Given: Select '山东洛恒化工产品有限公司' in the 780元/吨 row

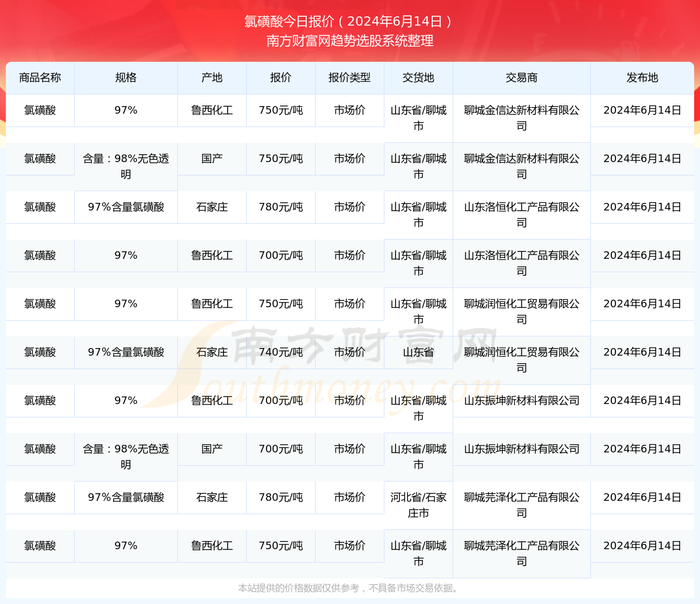Looking at the screenshot, I should tap(521, 215).
